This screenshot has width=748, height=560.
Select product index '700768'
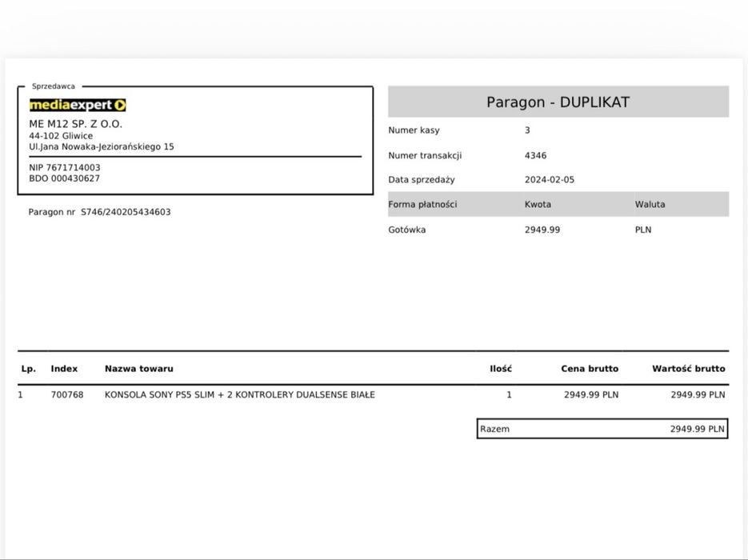point(66,395)
